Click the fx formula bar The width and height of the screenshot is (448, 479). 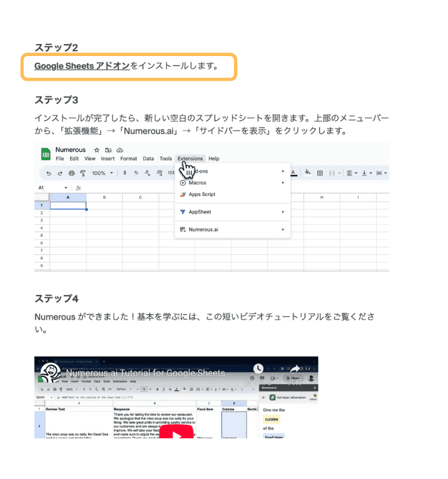[x=79, y=188]
